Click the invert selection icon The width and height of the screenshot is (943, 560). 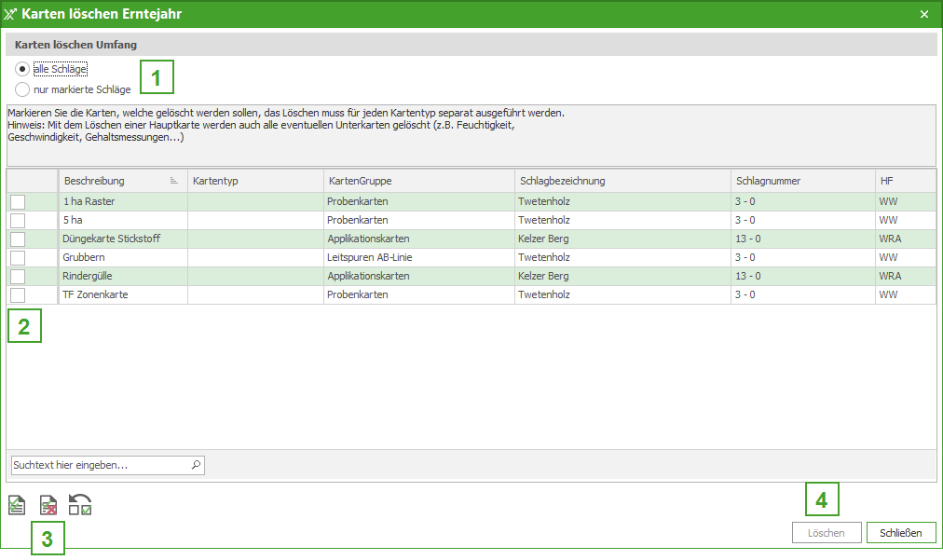click(x=80, y=505)
